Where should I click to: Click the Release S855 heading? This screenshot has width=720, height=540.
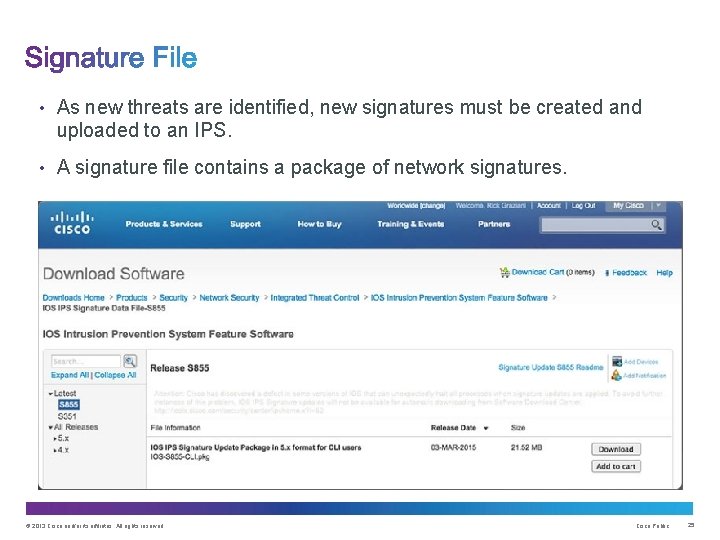coord(180,368)
